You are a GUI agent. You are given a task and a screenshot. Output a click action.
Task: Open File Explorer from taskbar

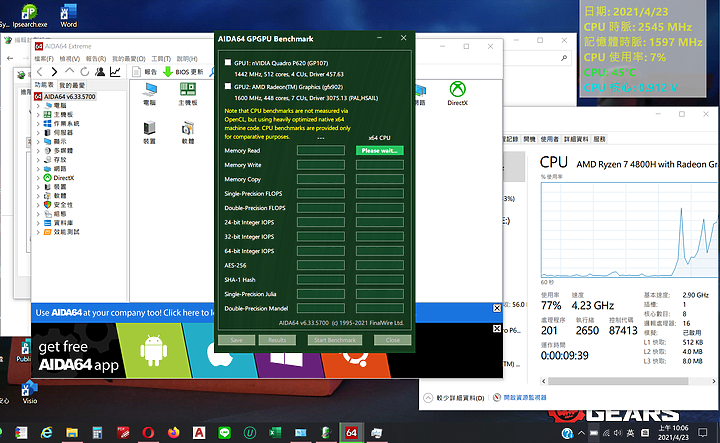click(x=72, y=432)
